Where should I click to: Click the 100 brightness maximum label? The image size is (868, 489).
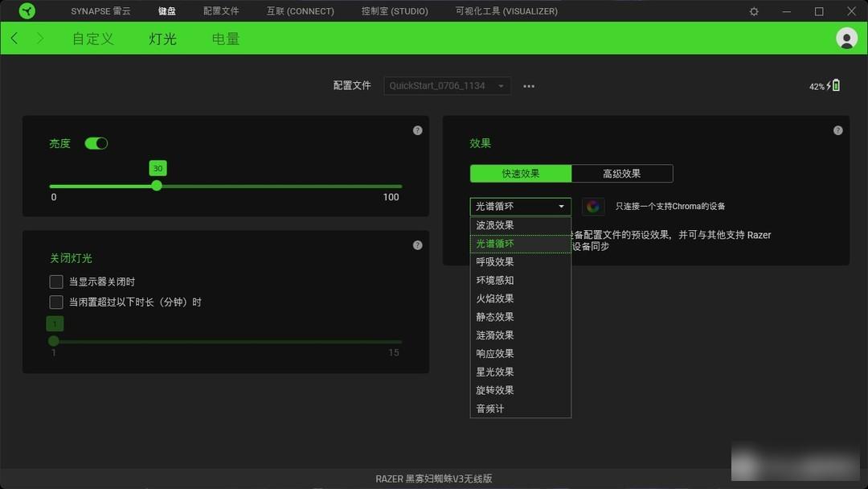click(391, 197)
